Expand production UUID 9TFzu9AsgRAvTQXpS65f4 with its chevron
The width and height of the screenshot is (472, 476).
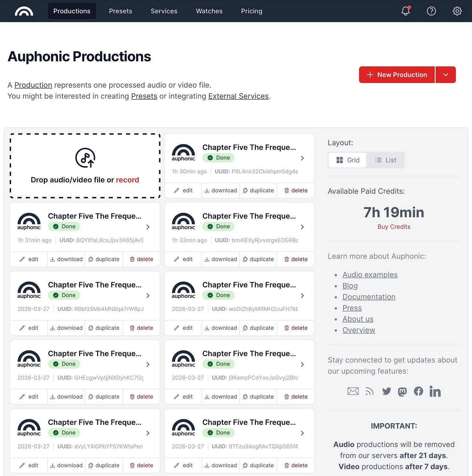coord(302,433)
